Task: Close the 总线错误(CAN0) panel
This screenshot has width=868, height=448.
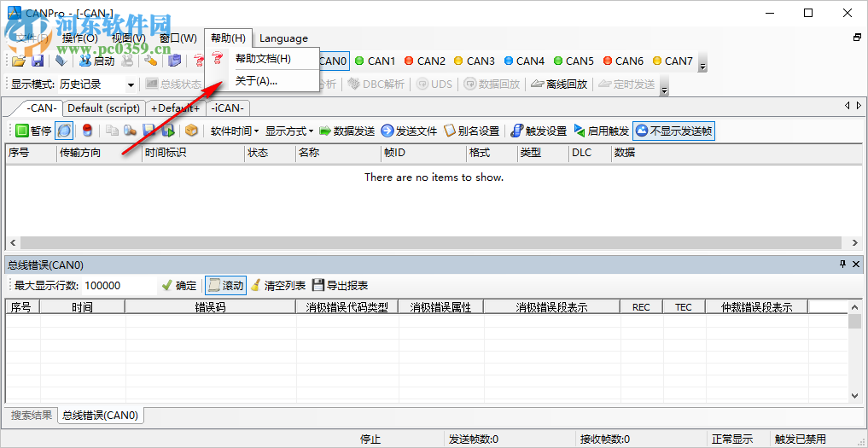Action: pyautogui.click(x=856, y=265)
